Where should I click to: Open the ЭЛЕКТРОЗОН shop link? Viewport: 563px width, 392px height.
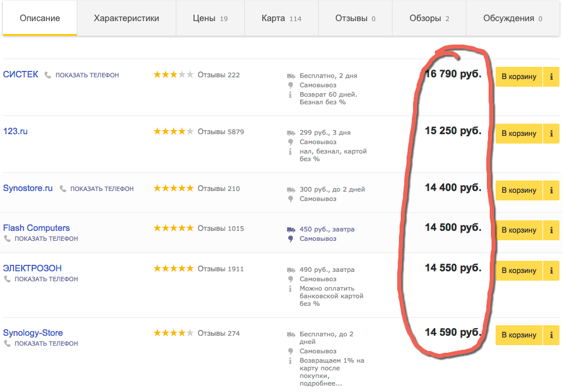click(32, 268)
